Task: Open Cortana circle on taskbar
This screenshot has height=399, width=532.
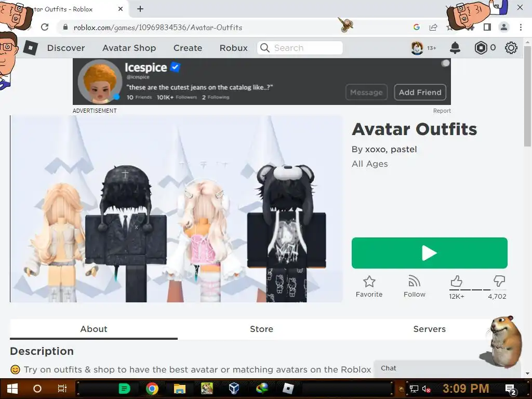Action: pos(37,389)
